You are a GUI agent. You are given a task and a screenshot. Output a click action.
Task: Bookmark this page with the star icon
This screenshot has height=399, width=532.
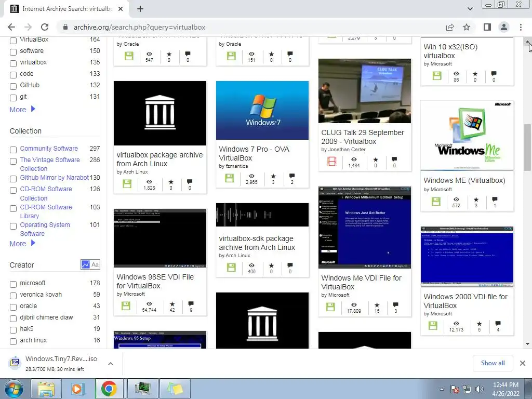pyautogui.click(x=467, y=27)
